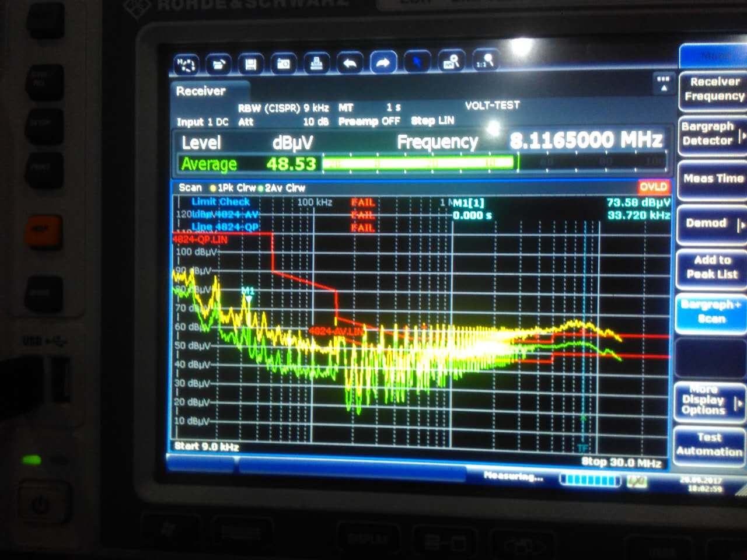Click the 4824-AV.LIN limit line label
Image resolution: width=747 pixels, height=560 pixels.
tap(336, 331)
